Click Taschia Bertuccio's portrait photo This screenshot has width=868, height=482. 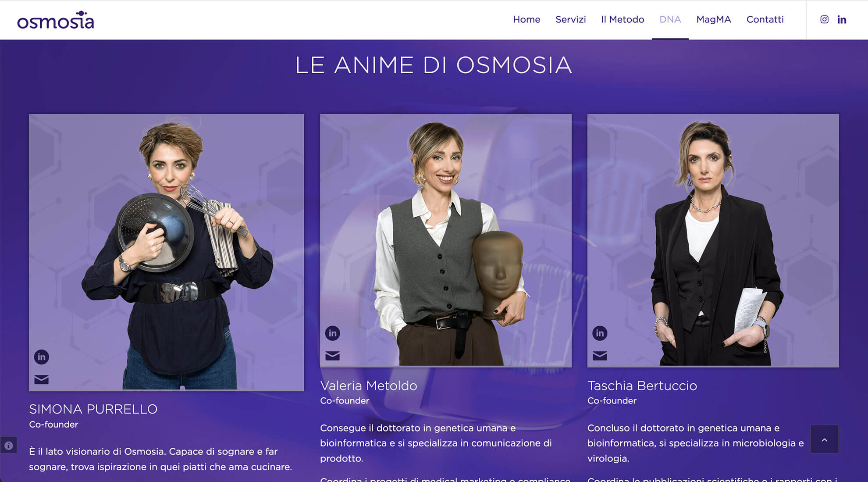713,240
